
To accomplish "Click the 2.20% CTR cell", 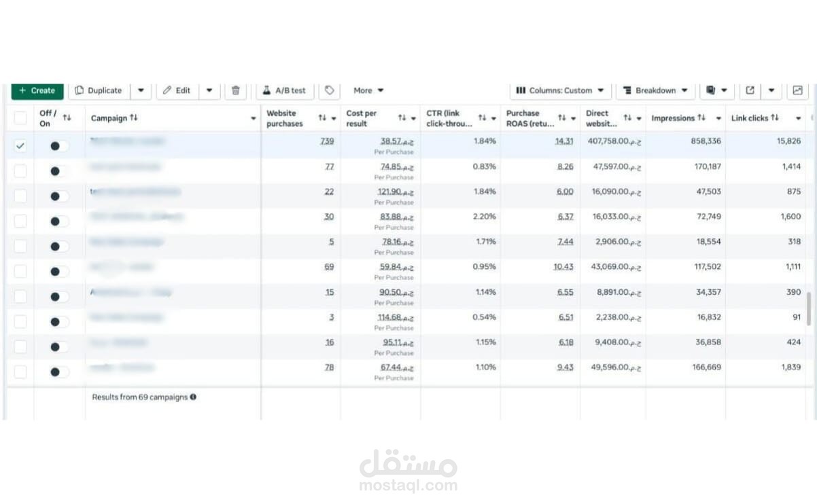I will point(485,217).
